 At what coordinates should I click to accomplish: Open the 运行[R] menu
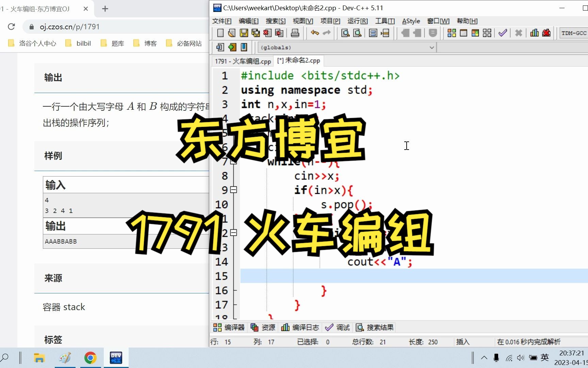pos(357,21)
